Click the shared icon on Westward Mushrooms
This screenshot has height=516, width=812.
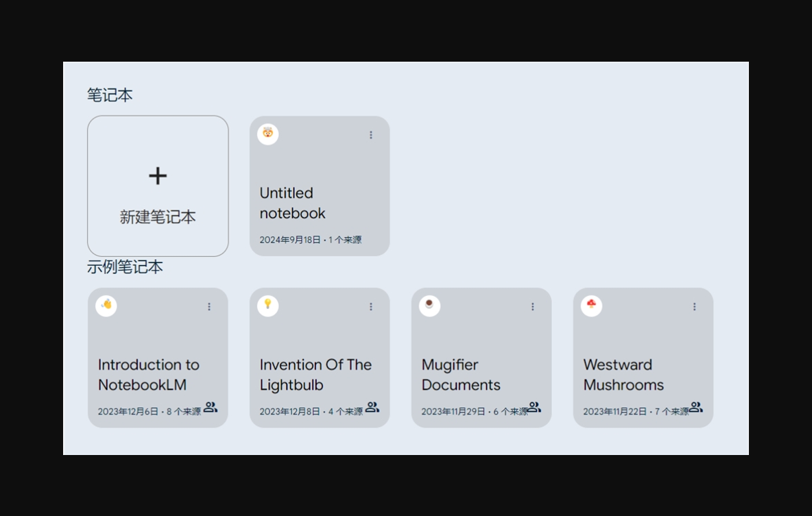click(696, 408)
